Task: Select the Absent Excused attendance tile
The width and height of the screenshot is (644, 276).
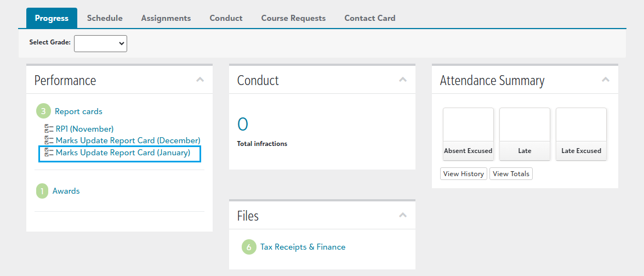Action: pyautogui.click(x=468, y=134)
